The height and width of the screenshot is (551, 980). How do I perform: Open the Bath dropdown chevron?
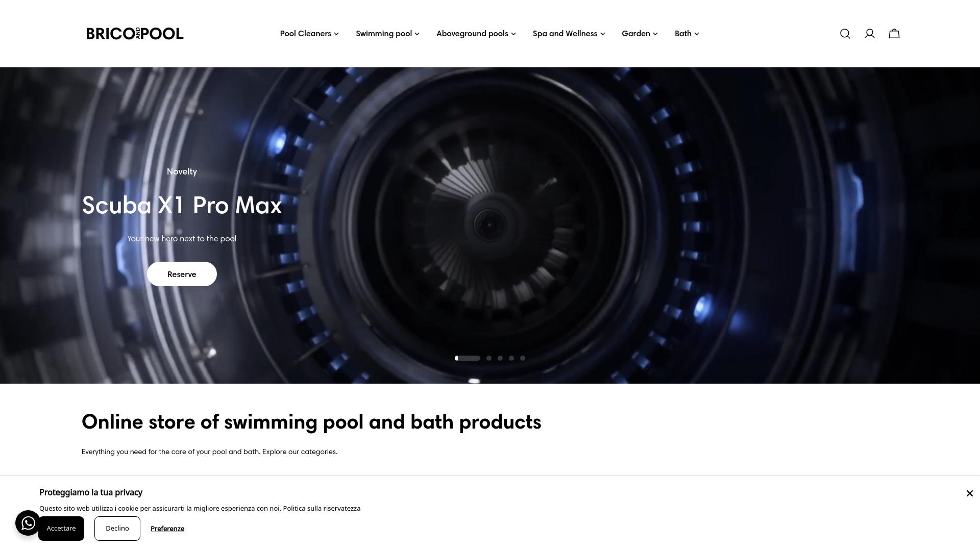tap(697, 34)
